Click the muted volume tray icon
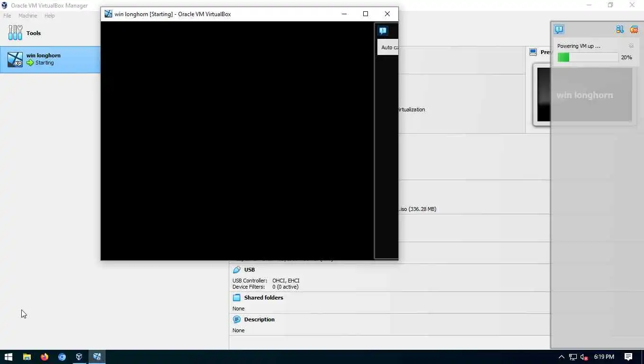 (584, 357)
